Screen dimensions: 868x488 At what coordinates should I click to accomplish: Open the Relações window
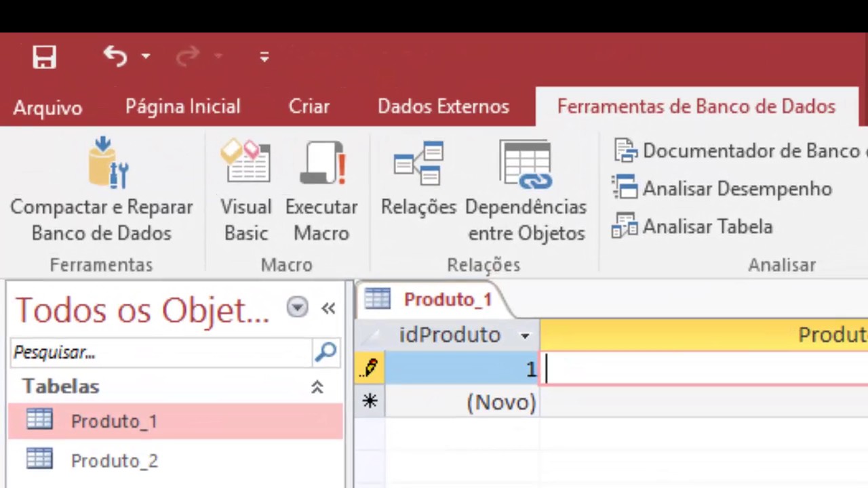pyautogui.click(x=418, y=180)
